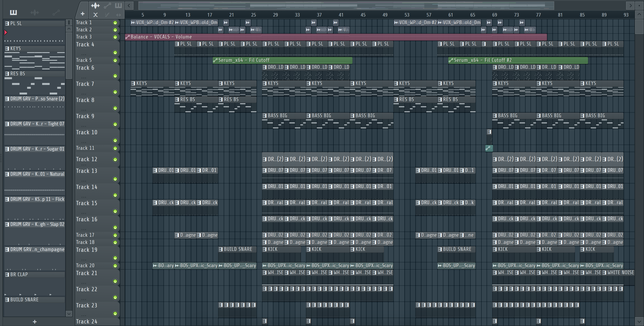
Task: Click the curve icon next to the X icon
Action: (107, 15)
